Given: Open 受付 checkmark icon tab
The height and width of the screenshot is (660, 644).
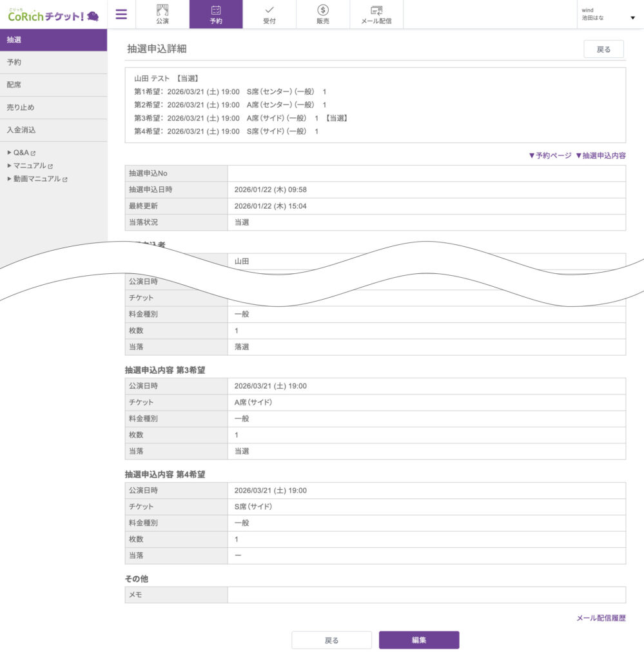Looking at the screenshot, I should pos(269,14).
